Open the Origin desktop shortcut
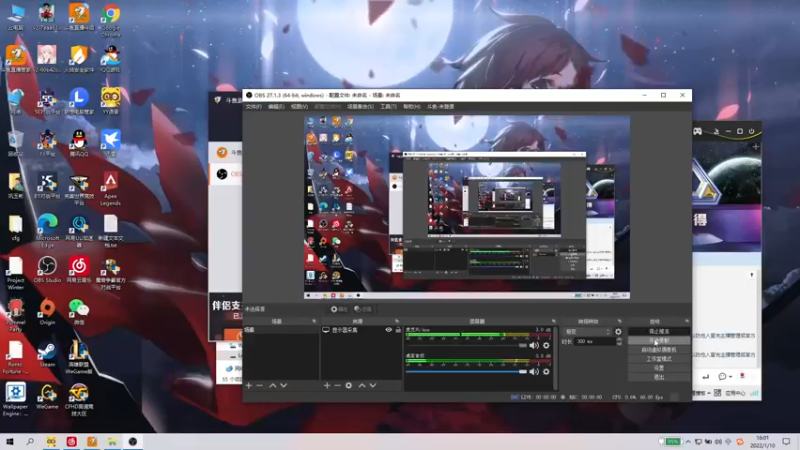 pyautogui.click(x=47, y=312)
